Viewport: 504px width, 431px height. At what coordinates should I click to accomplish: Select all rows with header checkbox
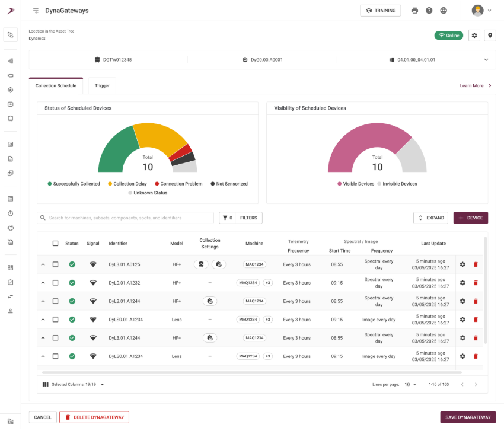(55, 243)
